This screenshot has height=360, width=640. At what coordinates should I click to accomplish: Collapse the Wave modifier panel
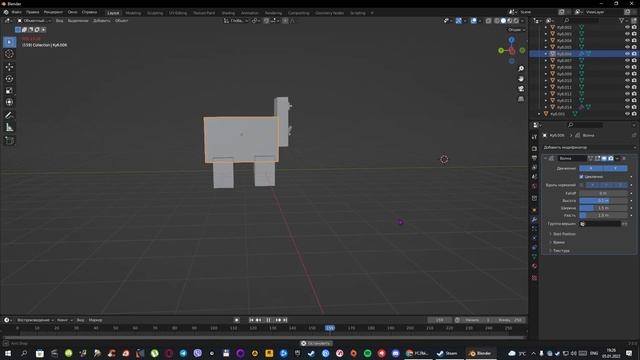[x=546, y=158]
